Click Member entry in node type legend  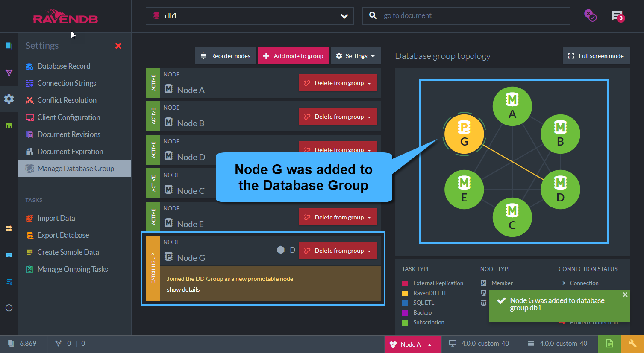click(x=497, y=283)
